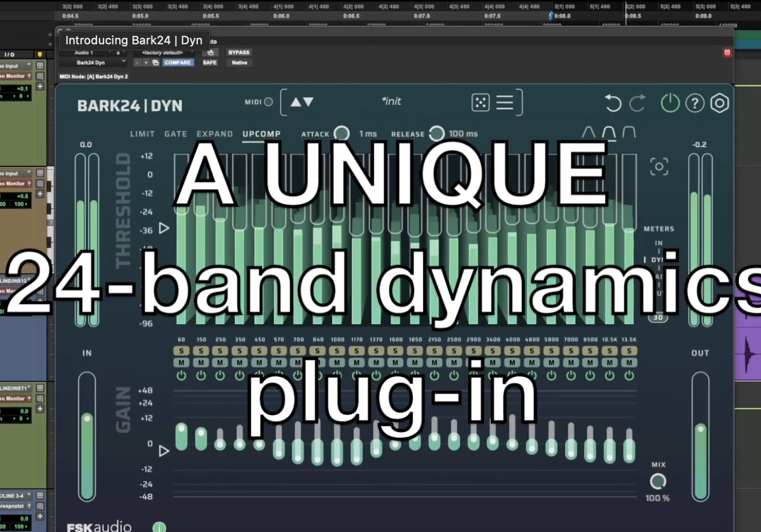Select the narrow peak filter shape icon
761x532 pixels.
coord(588,132)
